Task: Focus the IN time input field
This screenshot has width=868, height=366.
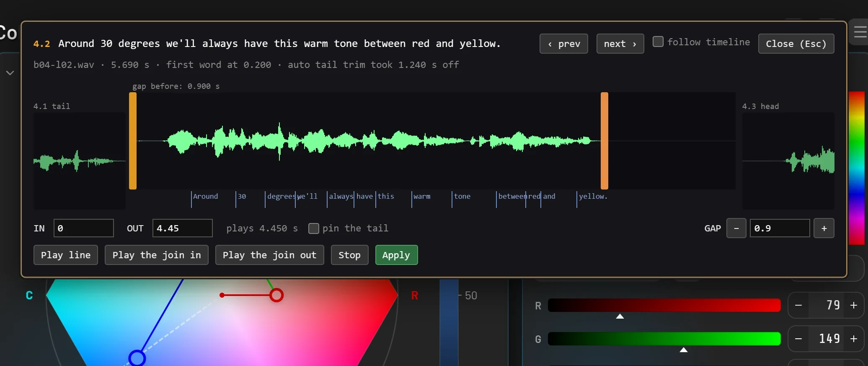Action: pyautogui.click(x=84, y=228)
